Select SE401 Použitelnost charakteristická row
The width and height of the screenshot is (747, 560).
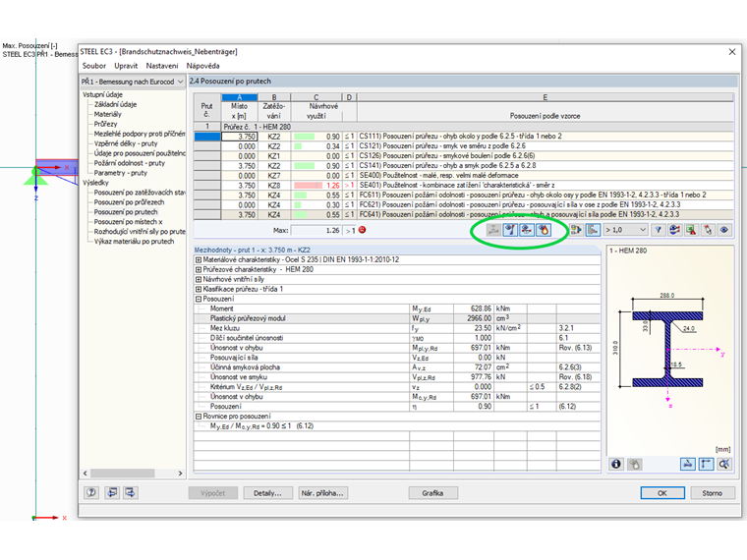tap(464, 186)
